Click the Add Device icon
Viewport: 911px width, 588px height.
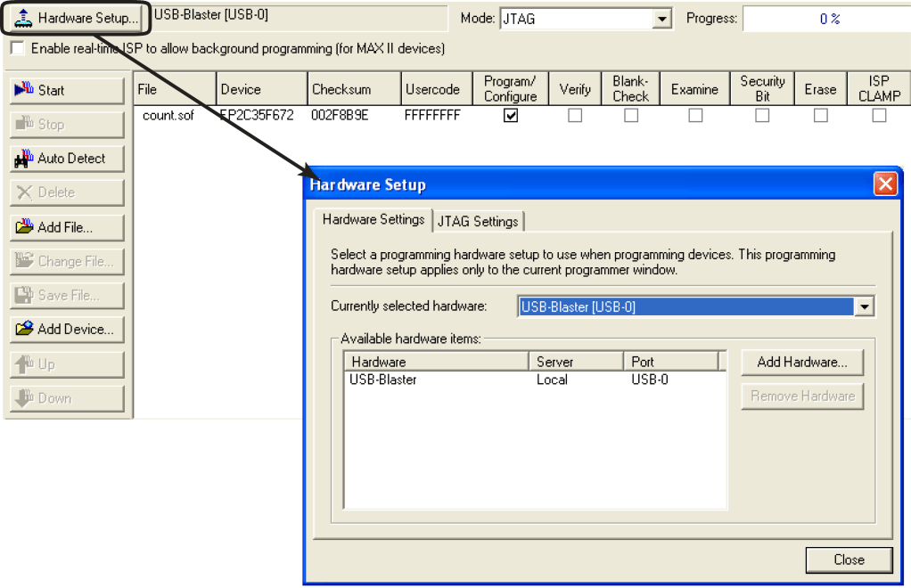pos(24,329)
